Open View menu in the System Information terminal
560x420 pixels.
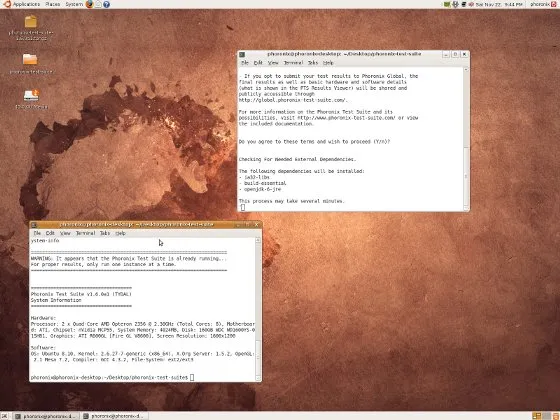[65, 233]
